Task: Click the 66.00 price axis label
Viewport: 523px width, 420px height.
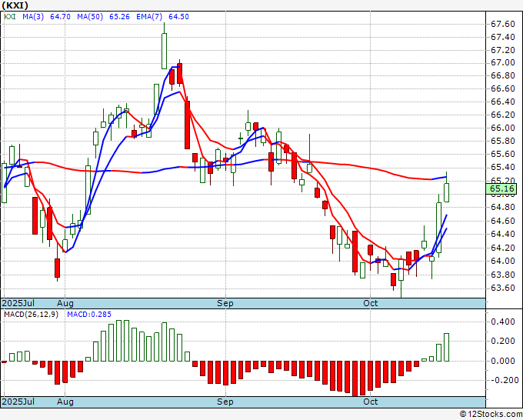Action: (x=503, y=128)
